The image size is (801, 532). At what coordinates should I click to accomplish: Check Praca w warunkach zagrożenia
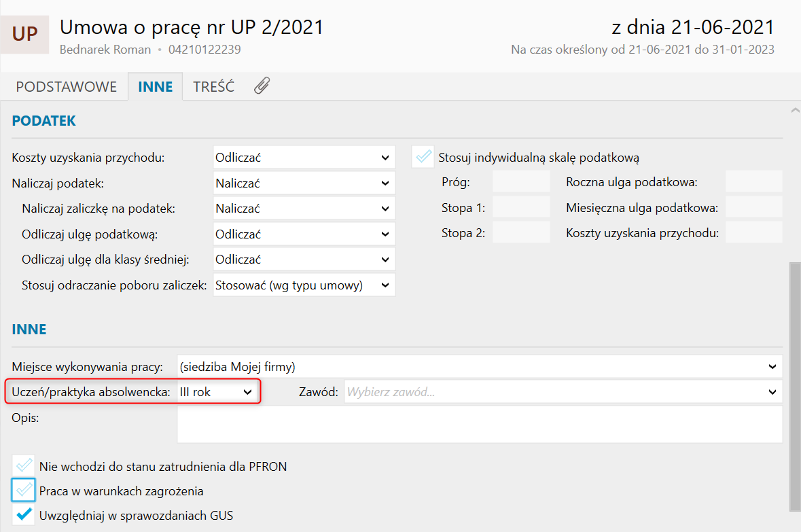click(x=24, y=491)
